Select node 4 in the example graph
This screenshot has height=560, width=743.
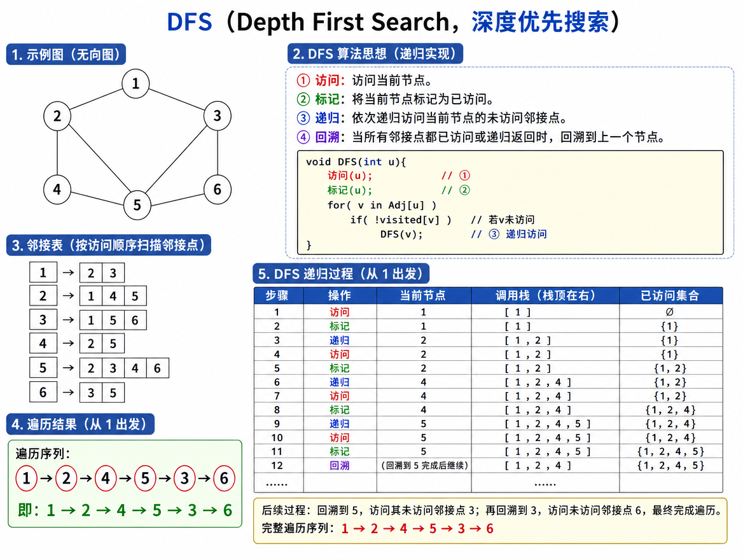[57, 190]
